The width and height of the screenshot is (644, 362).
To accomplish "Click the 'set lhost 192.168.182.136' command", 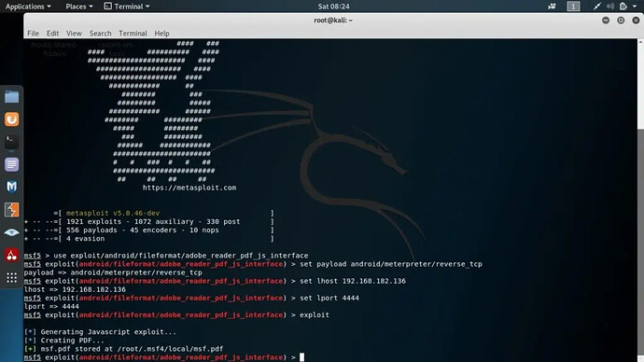I will (x=353, y=281).
